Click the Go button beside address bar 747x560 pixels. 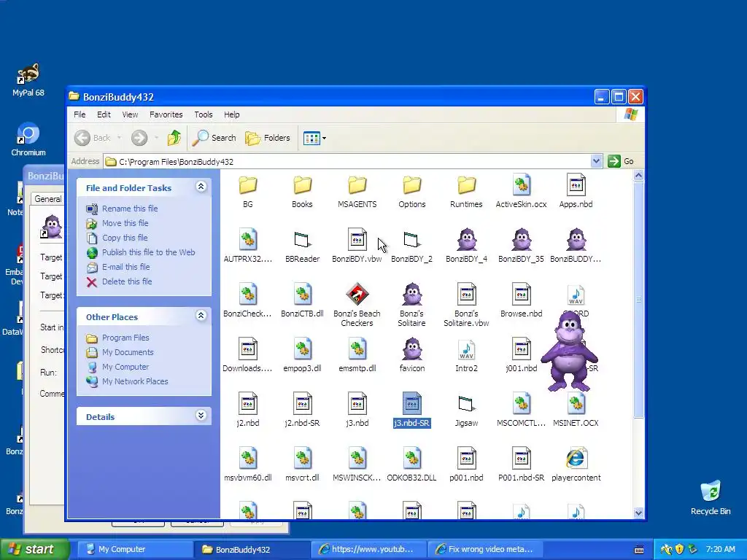pos(622,161)
